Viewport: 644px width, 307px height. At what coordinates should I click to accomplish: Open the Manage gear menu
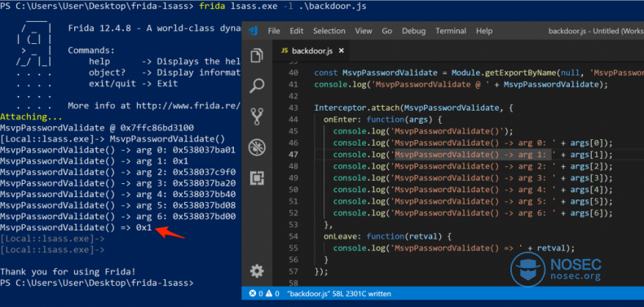[257, 271]
